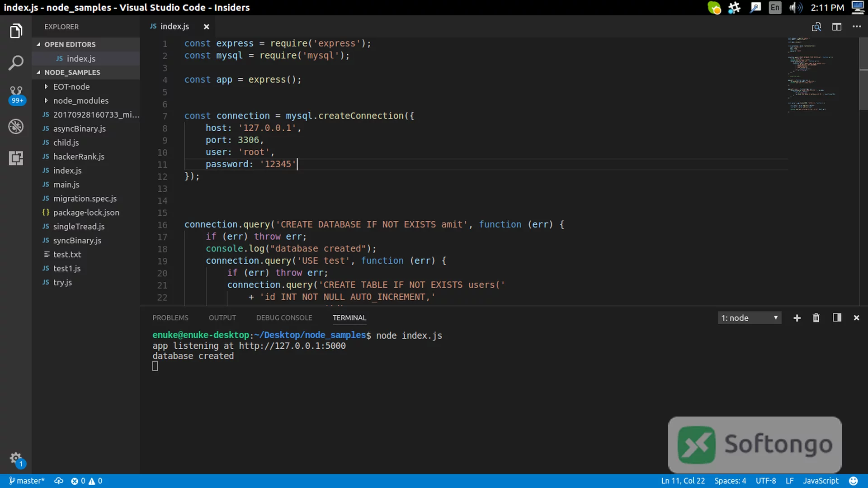Switch to the PROBLEMS tab
868x488 pixels.
(x=170, y=317)
